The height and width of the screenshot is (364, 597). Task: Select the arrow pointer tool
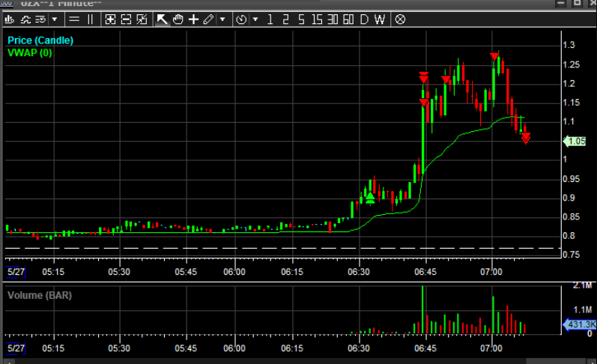[162, 19]
